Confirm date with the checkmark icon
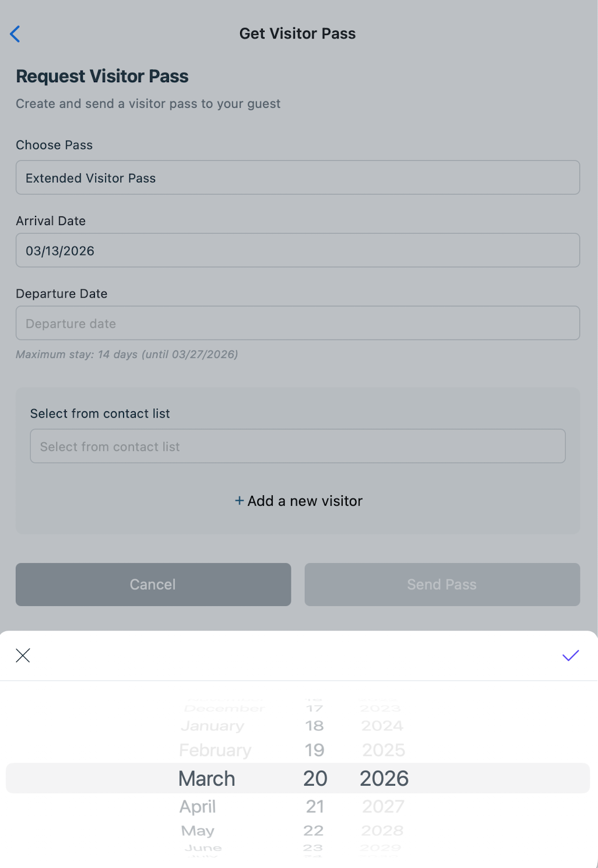This screenshot has height=868, width=598. tap(570, 656)
